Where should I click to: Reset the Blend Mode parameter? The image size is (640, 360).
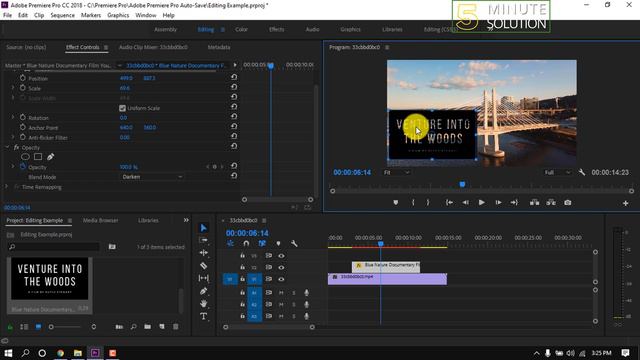point(234,176)
